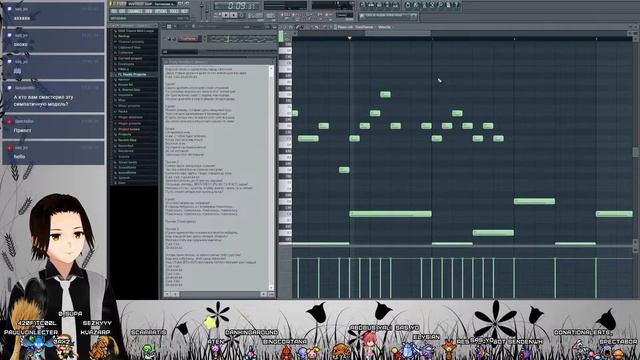This screenshot has width=640, height=360.
Task: Start playback with the play button
Action: coord(225,15)
